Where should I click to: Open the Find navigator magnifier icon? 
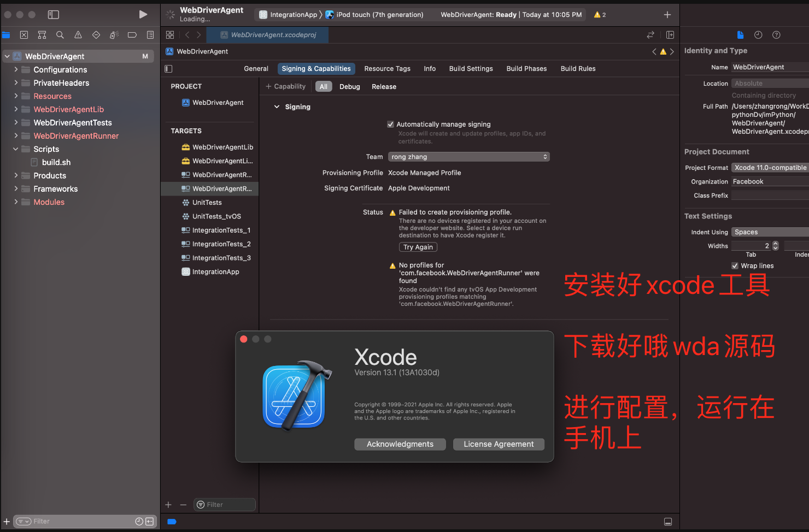coord(60,35)
